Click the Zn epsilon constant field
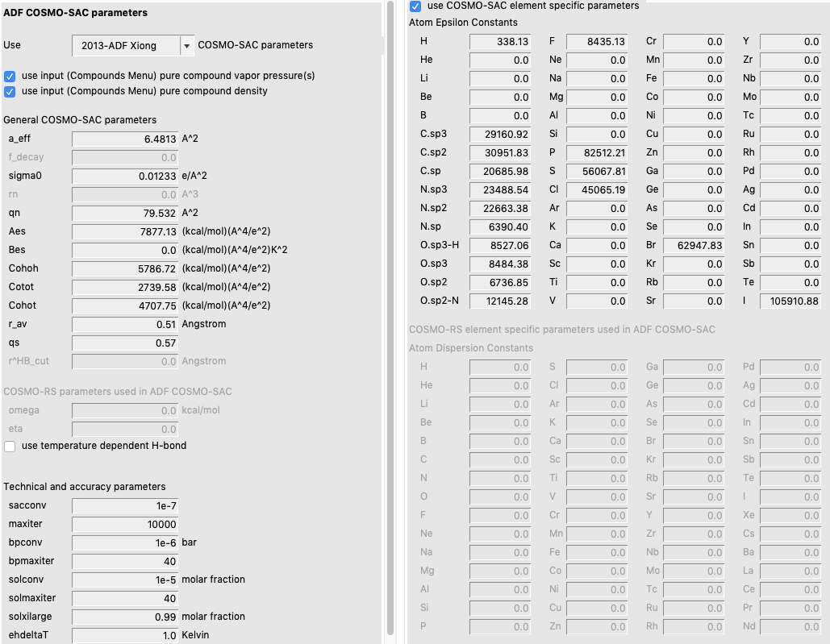The height and width of the screenshot is (644, 830). coord(694,153)
